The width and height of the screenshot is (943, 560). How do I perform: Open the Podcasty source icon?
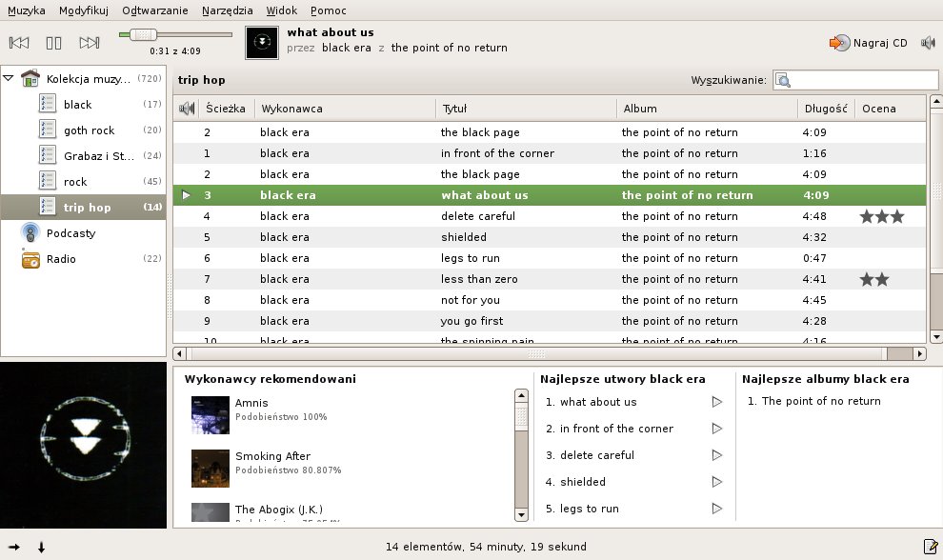(30, 232)
